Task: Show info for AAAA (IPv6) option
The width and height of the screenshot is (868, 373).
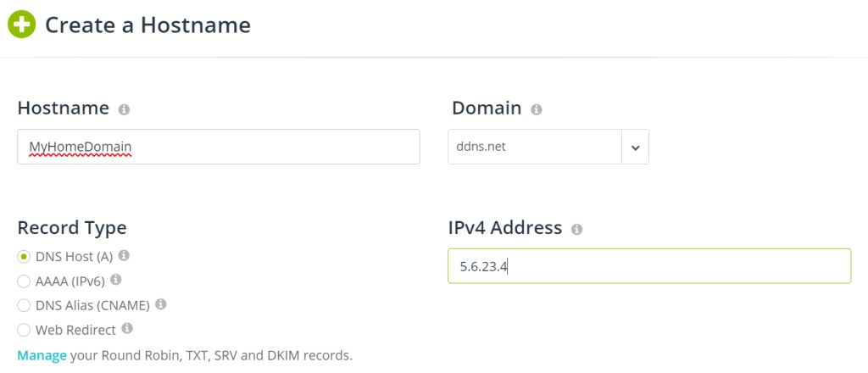Action: tap(116, 279)
